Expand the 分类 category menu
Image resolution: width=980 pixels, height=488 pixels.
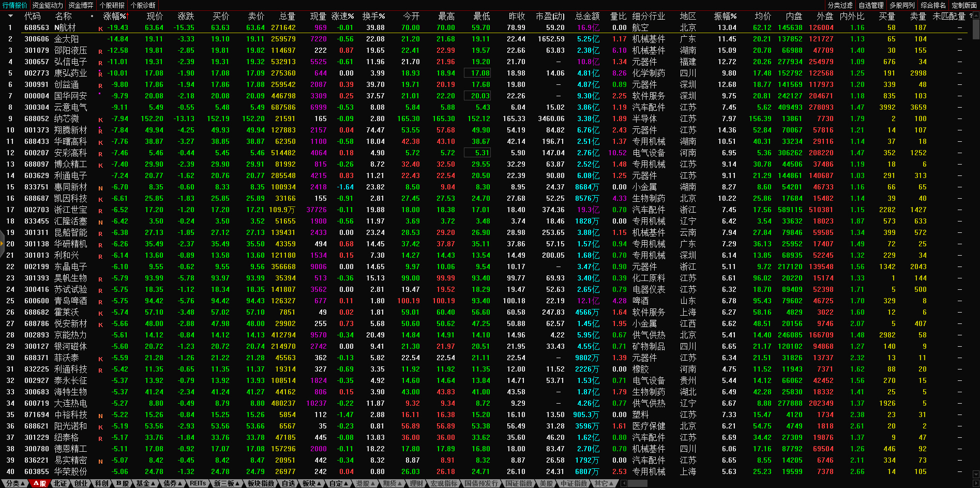click(x=15, y=483)
